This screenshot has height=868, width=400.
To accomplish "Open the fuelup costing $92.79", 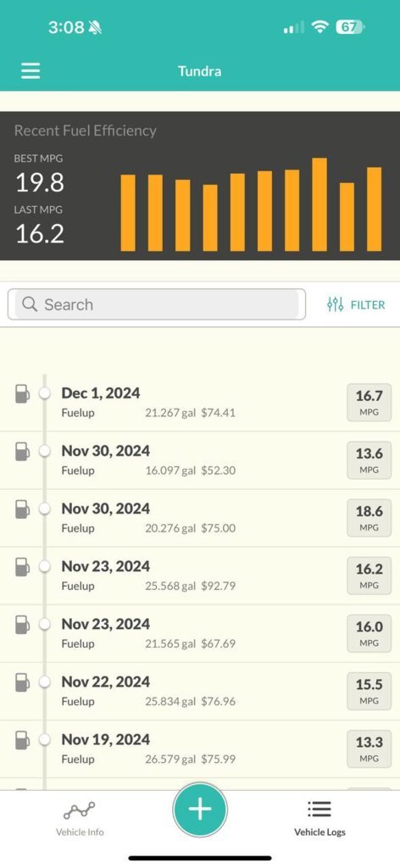I will [x=200, y=576].
